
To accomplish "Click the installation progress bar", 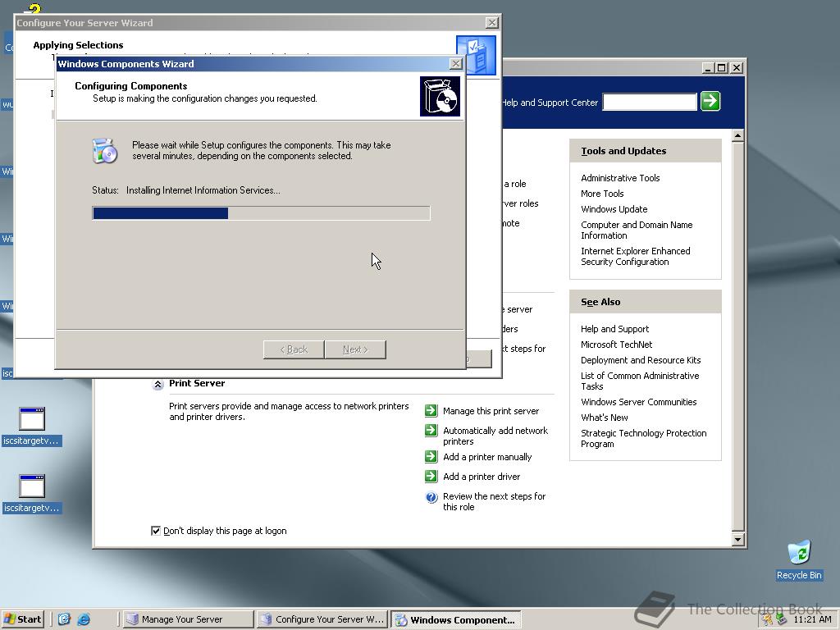I will pos(261,213).
